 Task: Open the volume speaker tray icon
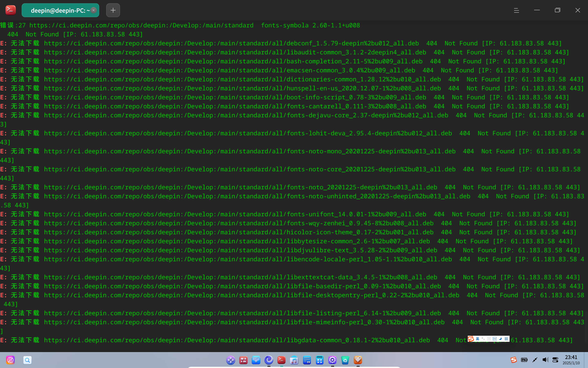pyautogui.click(x=545, y=360)
